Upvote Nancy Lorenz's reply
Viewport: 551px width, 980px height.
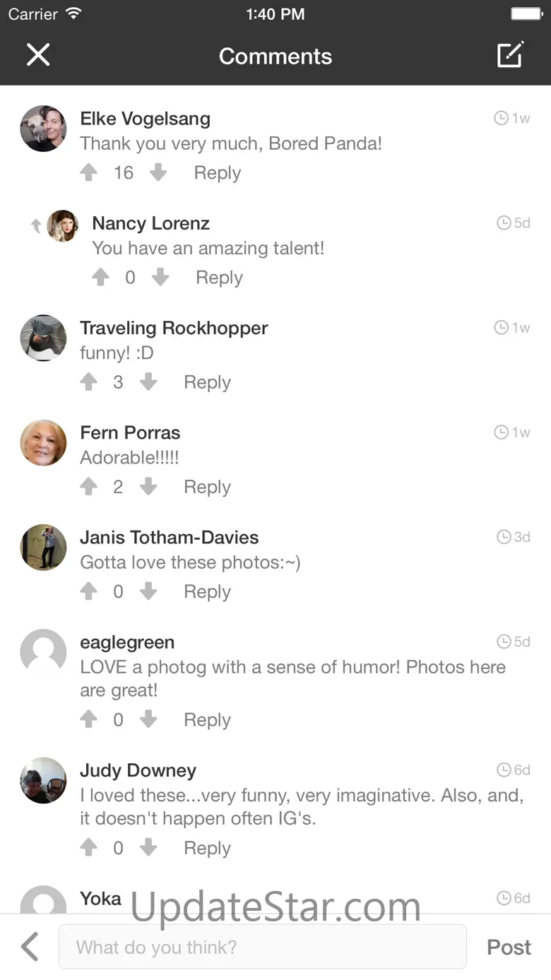pyautogui.click(x=101, y=277)
